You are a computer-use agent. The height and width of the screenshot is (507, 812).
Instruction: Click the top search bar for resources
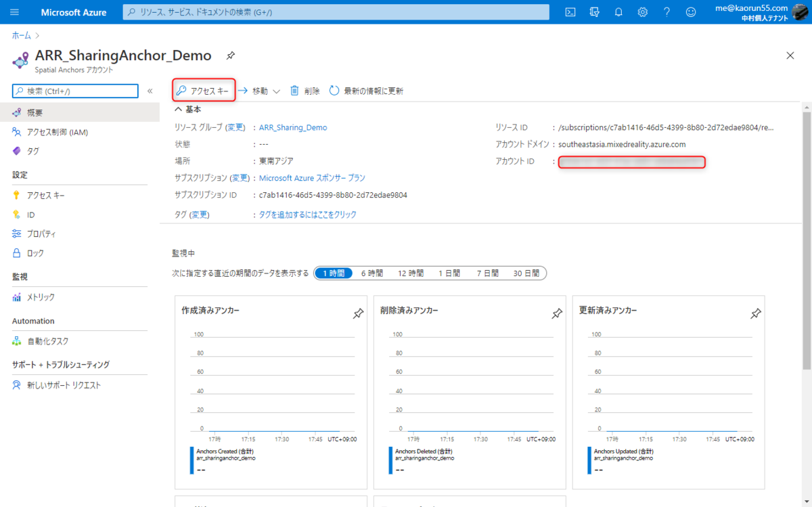point(336,12)
